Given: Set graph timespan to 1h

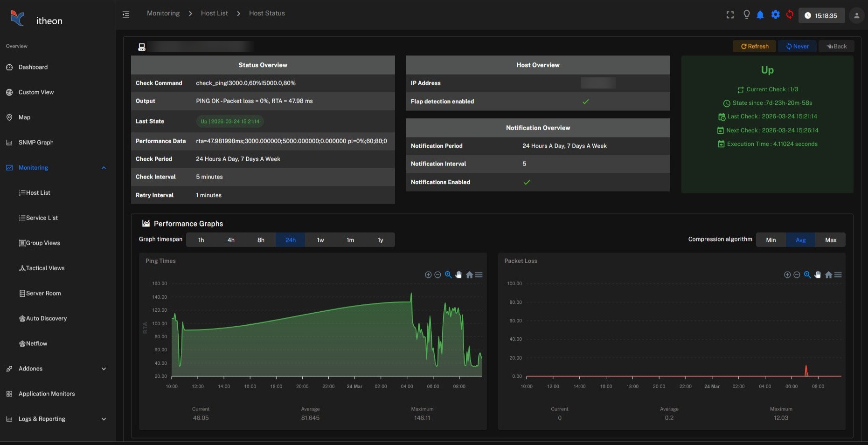Looking at the screenshot, I should click(x=201, y=240).
